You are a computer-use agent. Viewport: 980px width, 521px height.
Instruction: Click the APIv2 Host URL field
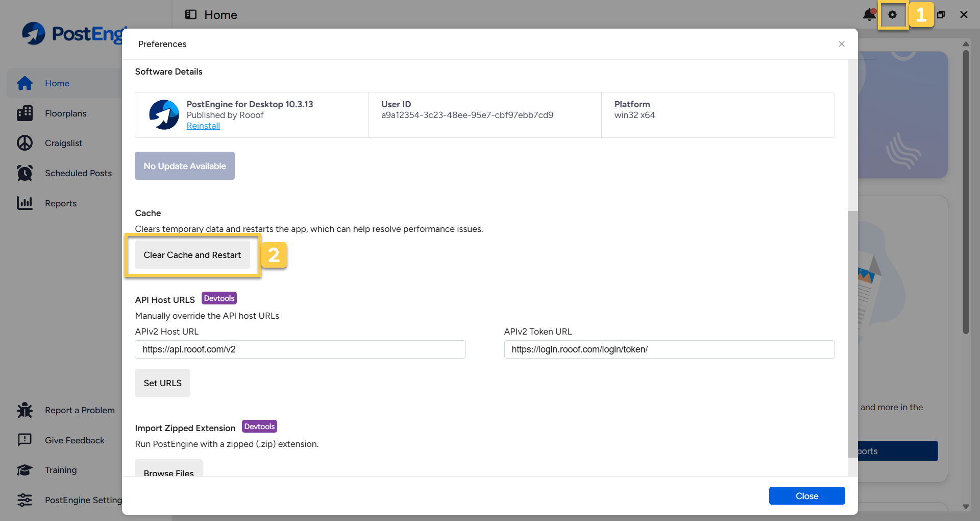pos(300,349)
